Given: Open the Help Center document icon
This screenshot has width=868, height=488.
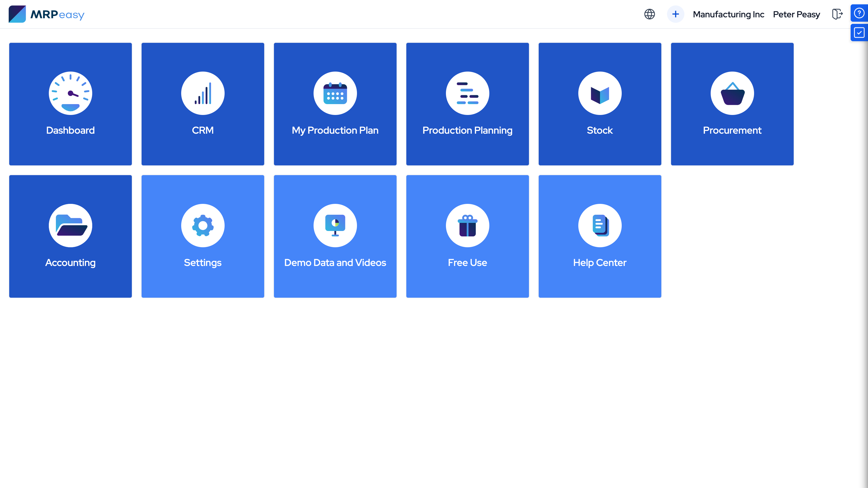Looking at the screenshot, I should (600, 226).
